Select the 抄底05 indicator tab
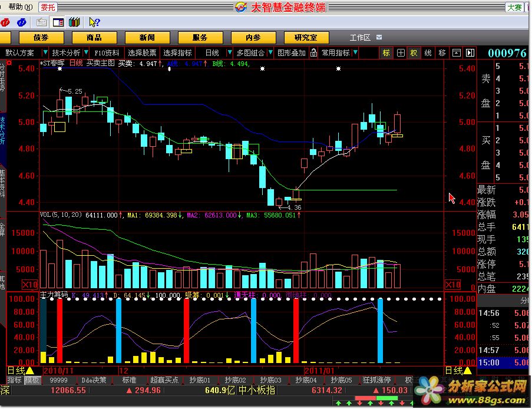This screenshot has width=532, height=409. point(341,380)
